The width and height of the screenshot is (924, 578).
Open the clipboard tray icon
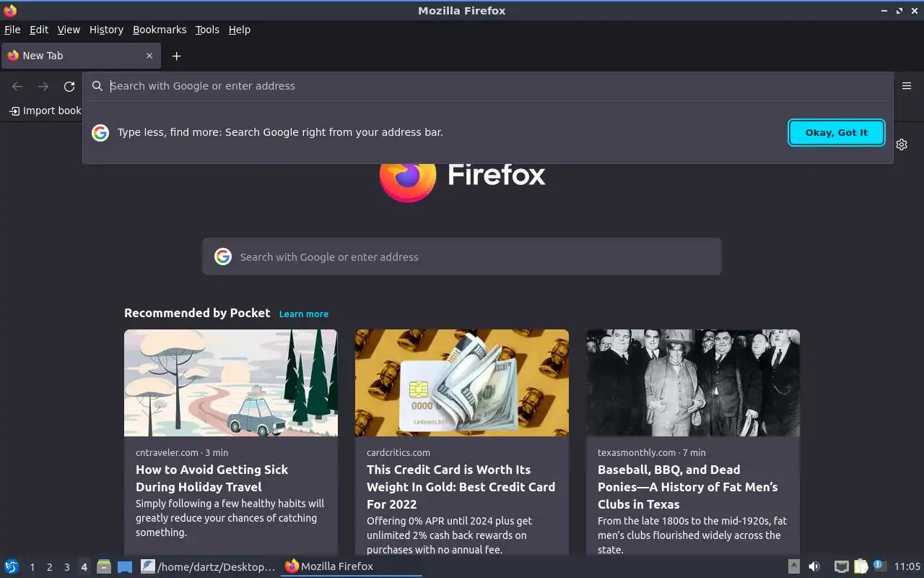[x=860, y=566]
